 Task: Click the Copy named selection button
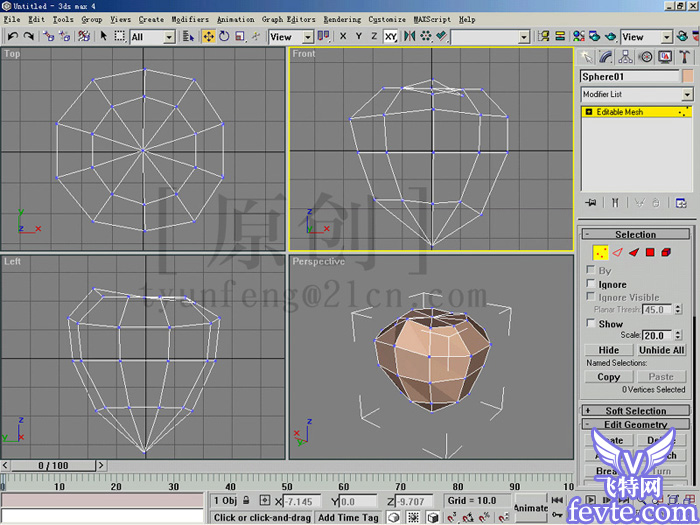coord(608,377)
